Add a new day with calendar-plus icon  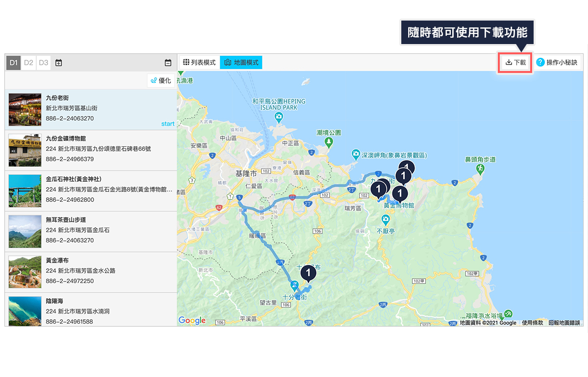pos(59,63)
